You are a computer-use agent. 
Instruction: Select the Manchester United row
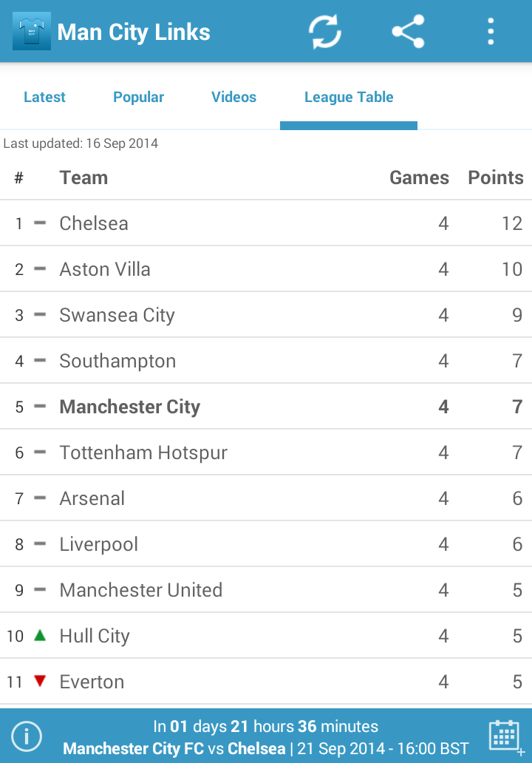pyautogui.click(x=266, y=590)
